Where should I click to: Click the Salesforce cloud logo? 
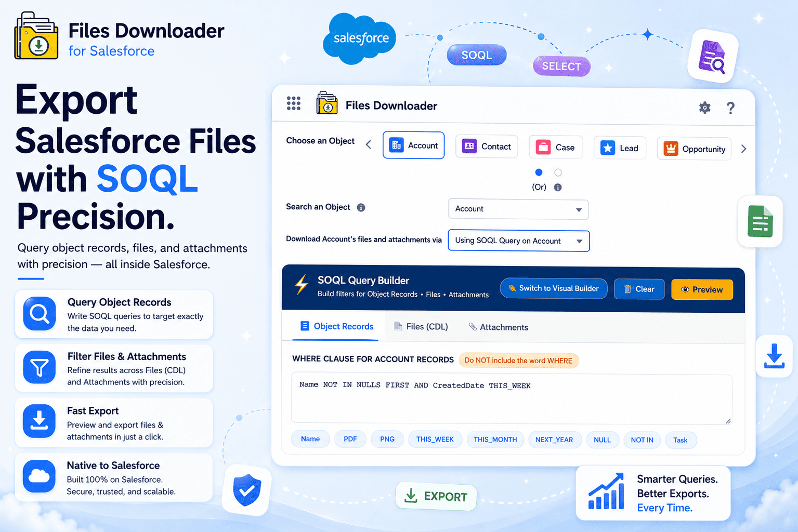(x=359, y=39)
